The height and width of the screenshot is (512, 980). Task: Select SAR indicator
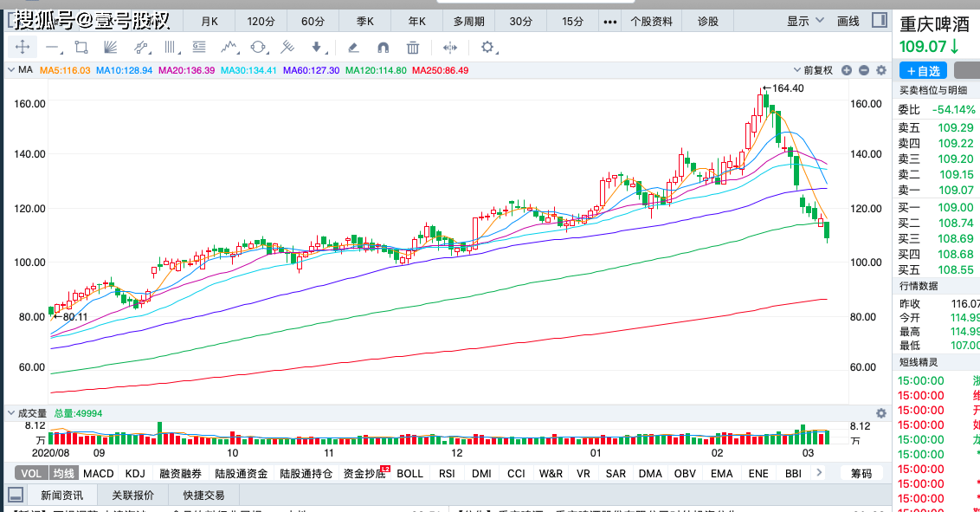click(x=616, y=473)
